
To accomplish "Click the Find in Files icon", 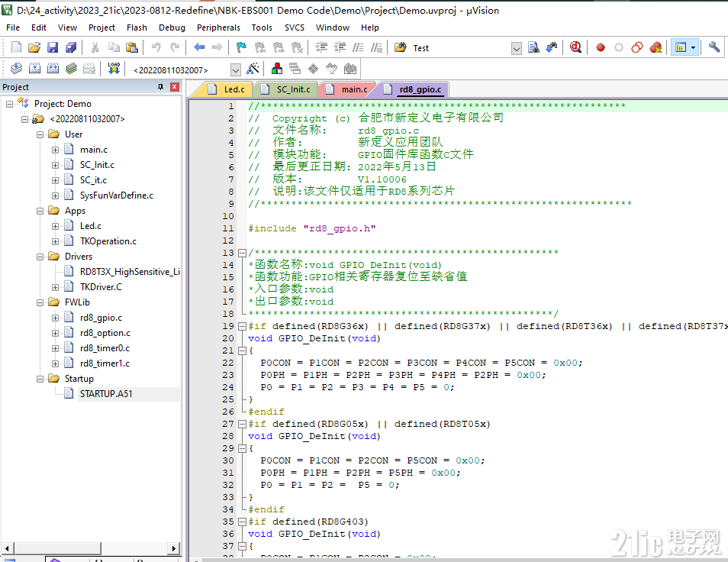I will 533,47.
